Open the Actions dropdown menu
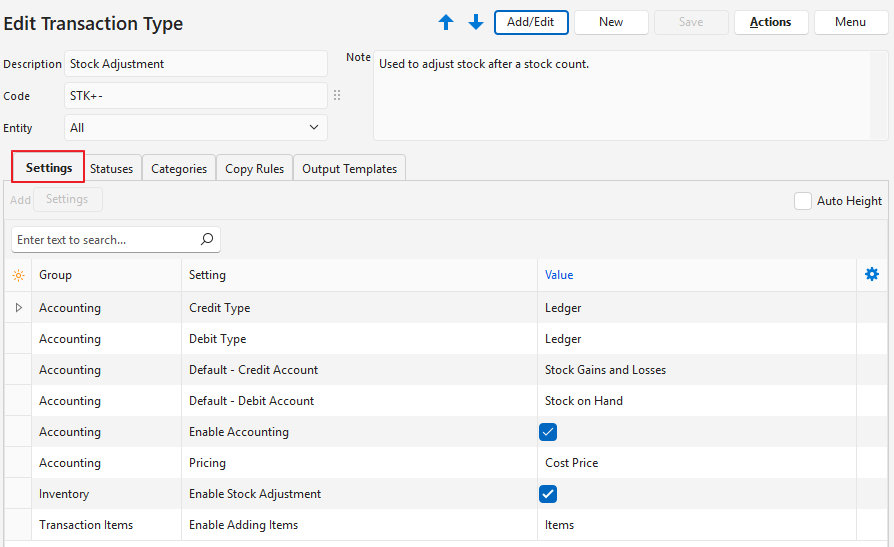The width and height of the screenshot is (894, 547). pos(770,22)
